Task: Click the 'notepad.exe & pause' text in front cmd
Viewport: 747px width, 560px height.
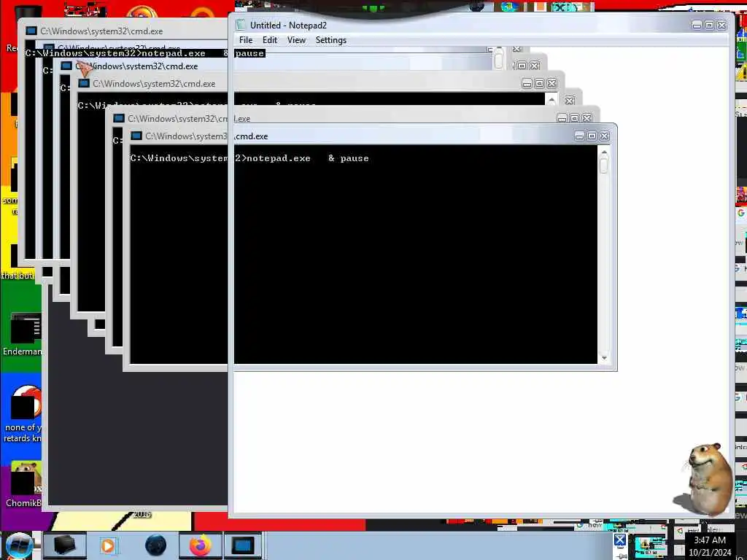Action: click(308, 158)
